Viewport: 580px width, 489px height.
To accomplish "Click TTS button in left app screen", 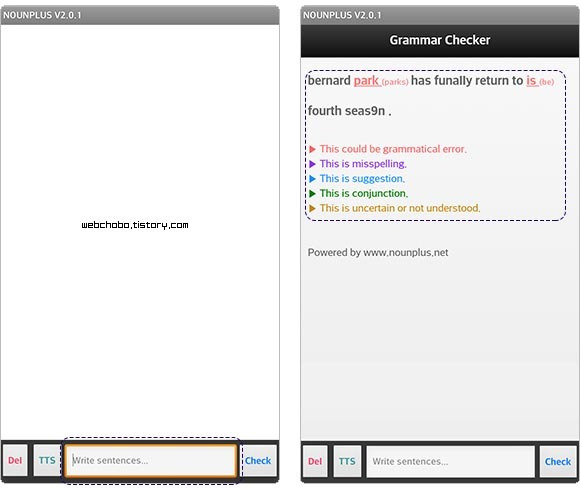I will tap(47, 460).
